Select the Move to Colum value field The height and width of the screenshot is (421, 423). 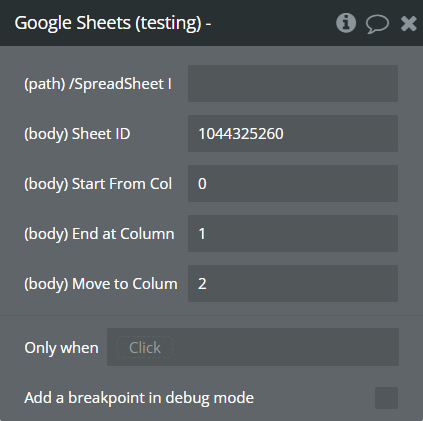[x=293, y=283]
